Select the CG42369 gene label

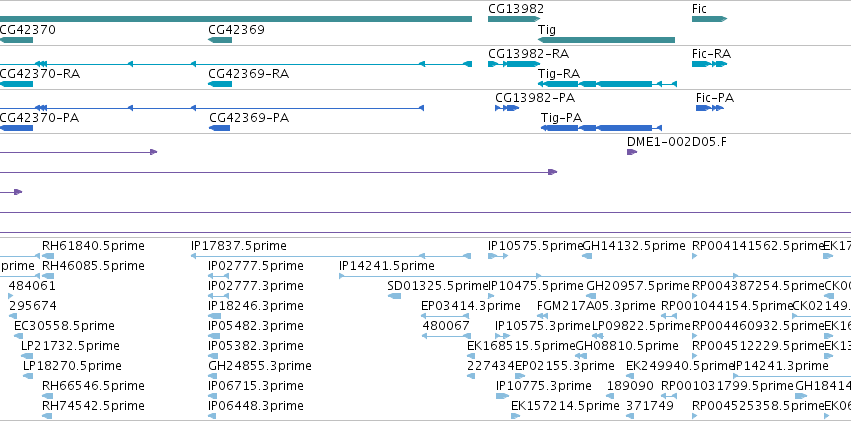(x=236, y=29)
